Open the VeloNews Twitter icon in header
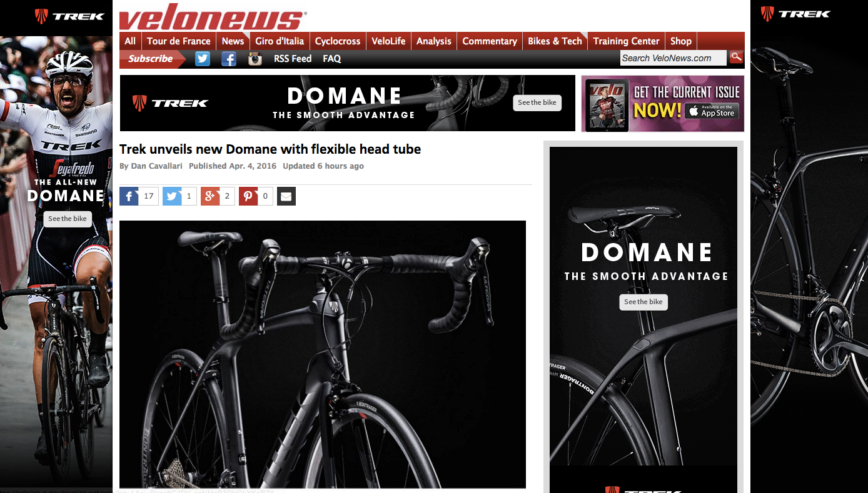Image resolution: width=868 pixels, height=493 pixels. coord(202,59)
